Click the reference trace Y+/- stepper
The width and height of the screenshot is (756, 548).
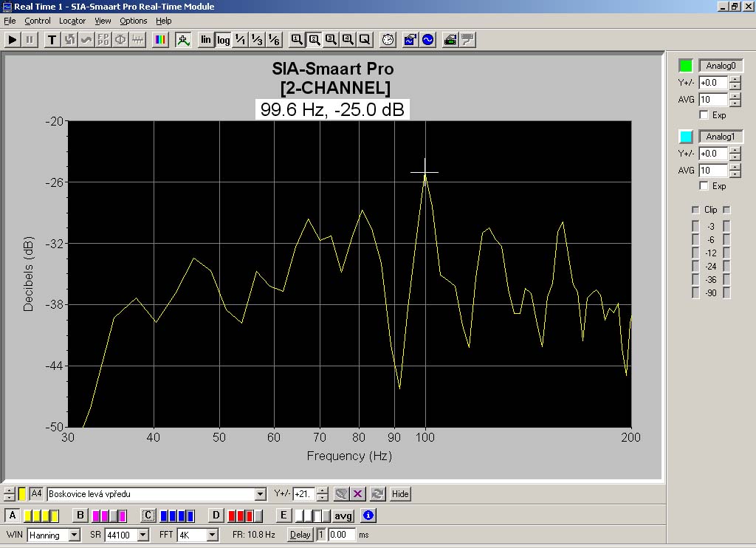(x=323, y=494)
